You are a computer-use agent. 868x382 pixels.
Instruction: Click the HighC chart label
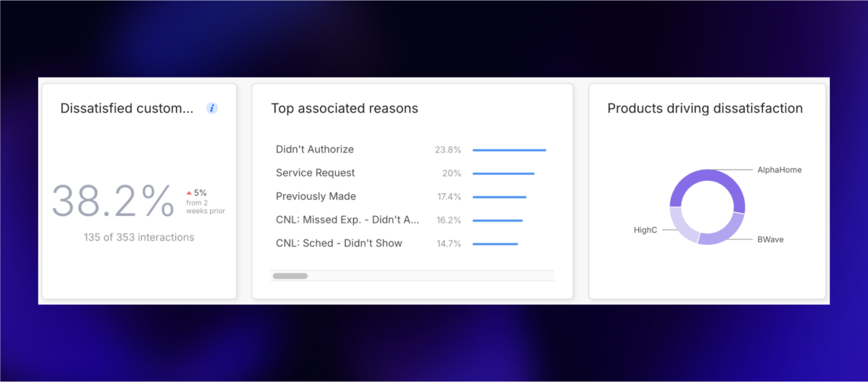[x=645, y=230]
